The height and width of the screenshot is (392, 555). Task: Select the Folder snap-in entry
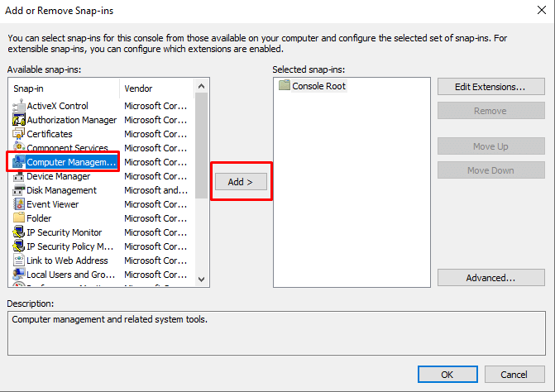(x=39, y=218)
